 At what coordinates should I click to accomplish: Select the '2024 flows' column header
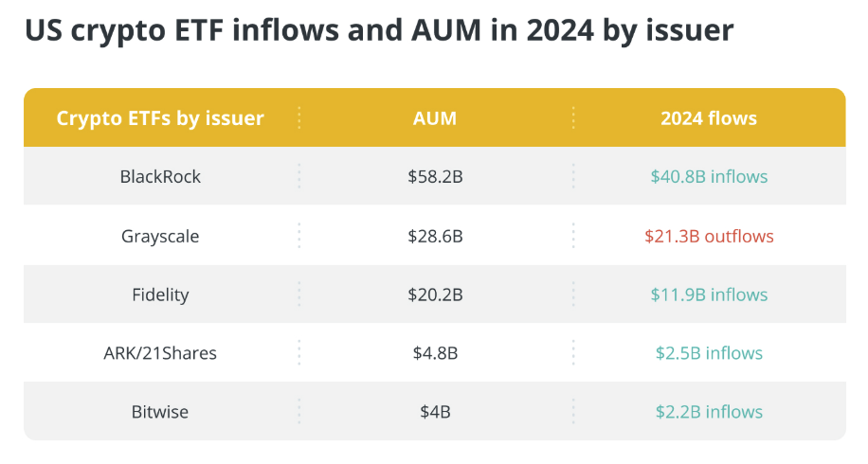tap(709, 118)
